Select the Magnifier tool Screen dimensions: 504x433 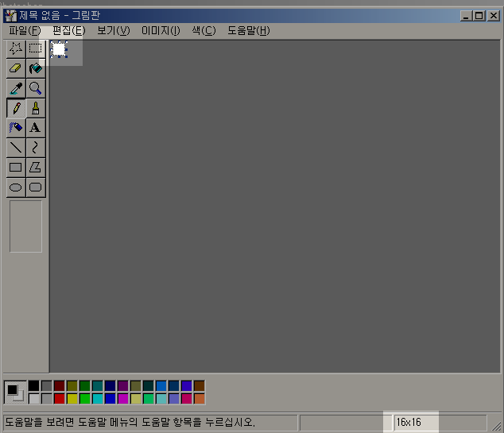35,88
